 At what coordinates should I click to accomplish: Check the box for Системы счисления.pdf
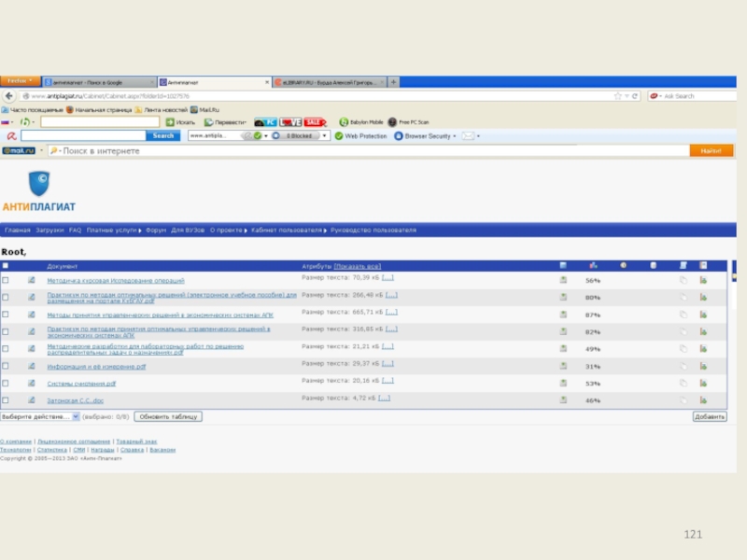6,383
